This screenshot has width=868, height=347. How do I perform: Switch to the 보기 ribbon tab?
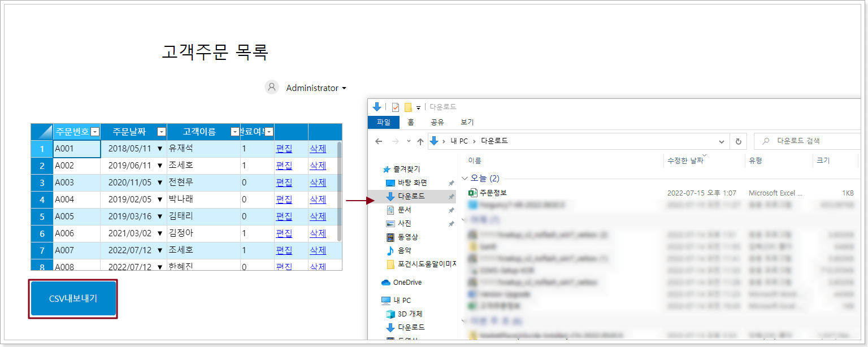tap(467, 122)
